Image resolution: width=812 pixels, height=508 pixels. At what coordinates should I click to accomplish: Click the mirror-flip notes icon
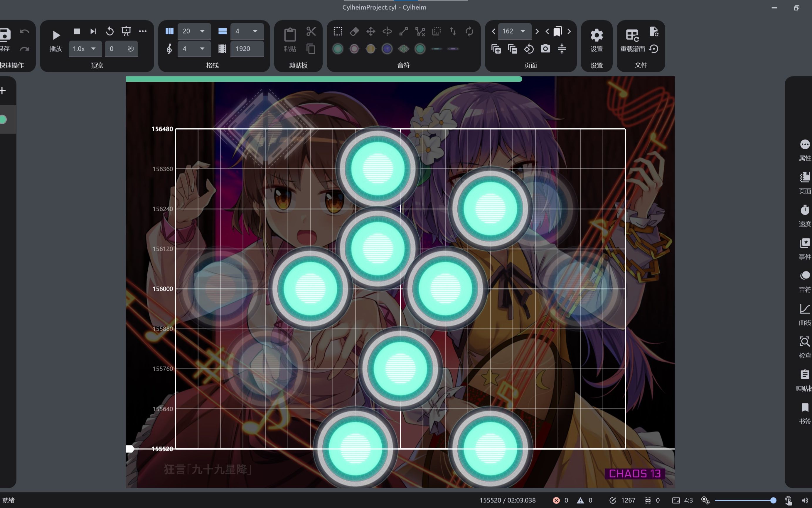[x=387, y=31]
